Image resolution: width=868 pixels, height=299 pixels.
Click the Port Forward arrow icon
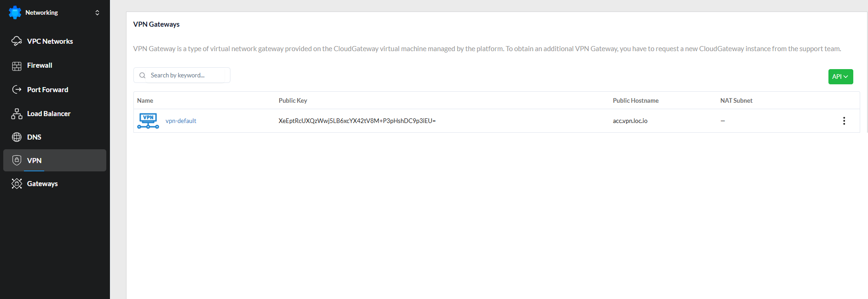tap(17, 89)
